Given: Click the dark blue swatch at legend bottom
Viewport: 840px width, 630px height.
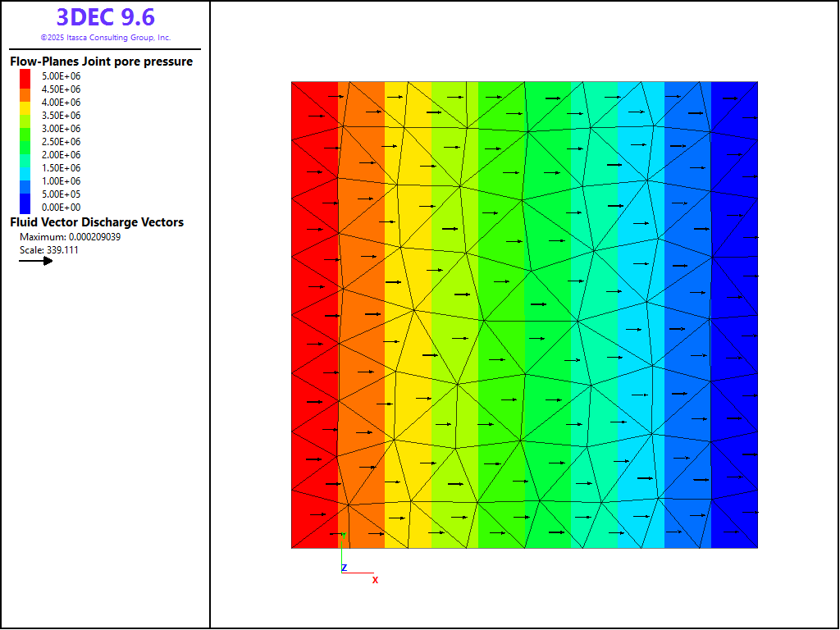Looking at the screenshot, I should coord(25,205).
